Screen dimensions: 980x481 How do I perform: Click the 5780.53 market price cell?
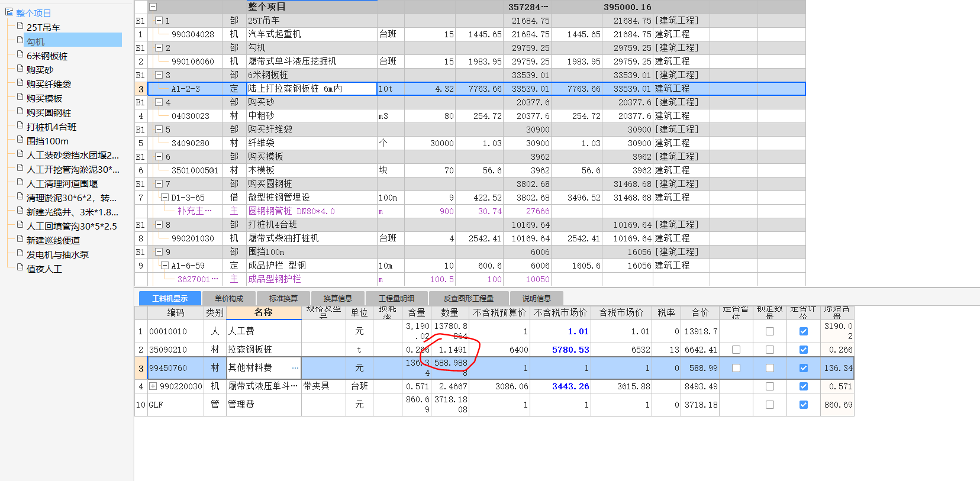click(x=560, y=350)
